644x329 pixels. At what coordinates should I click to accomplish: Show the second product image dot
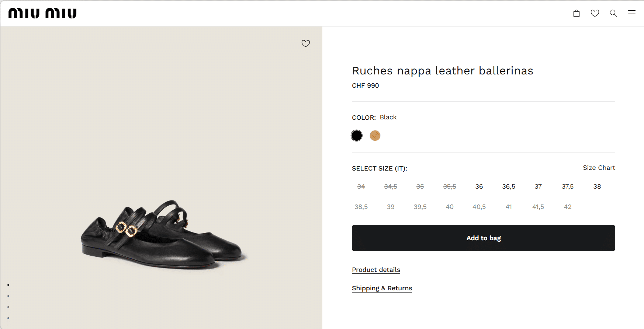pos(8,296)
